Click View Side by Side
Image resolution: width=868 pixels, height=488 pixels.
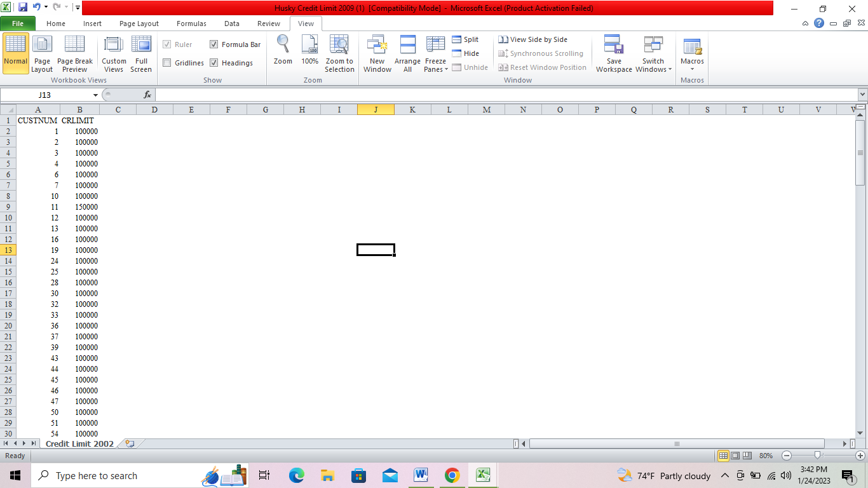pos(532,39)
